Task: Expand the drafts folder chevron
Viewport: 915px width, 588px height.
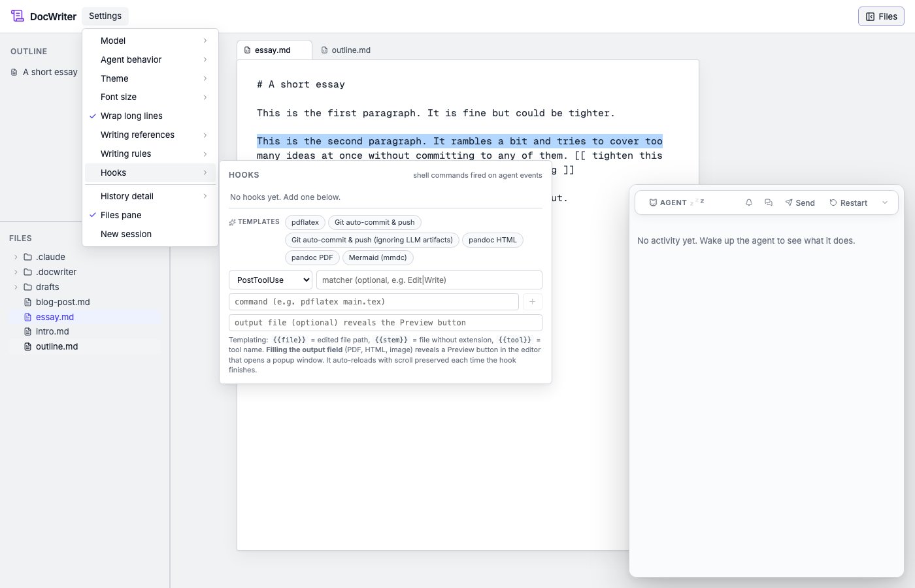Action: pos(16,287)
